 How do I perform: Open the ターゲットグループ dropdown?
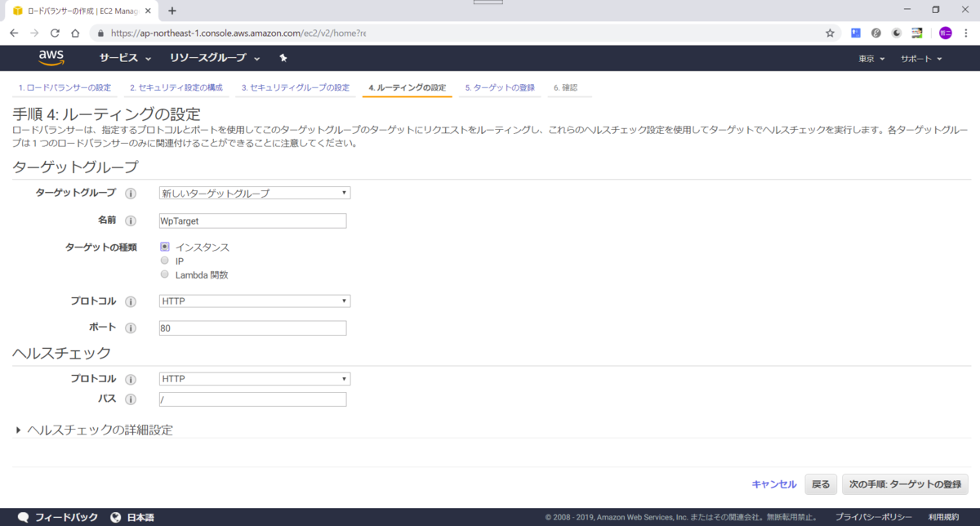pos(253,193)
